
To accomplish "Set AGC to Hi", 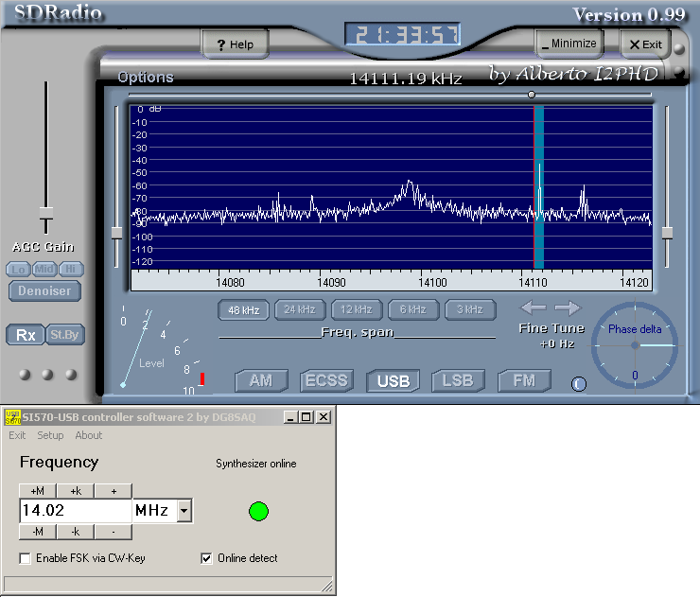I will [x=71, y=270].
